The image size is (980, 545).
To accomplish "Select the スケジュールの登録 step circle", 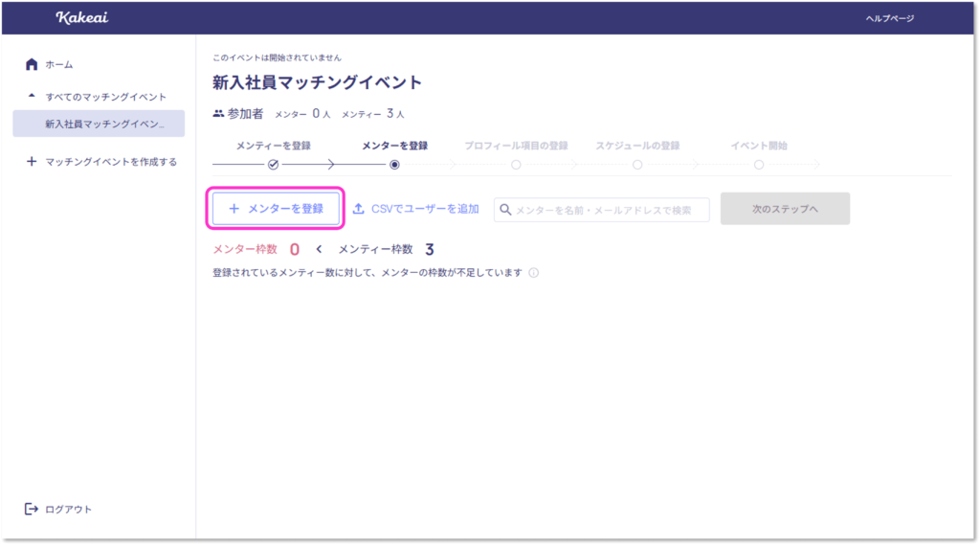I will point(637,165).
